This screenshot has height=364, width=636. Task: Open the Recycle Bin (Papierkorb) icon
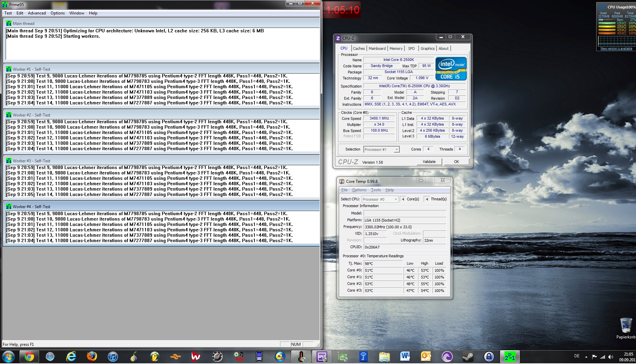pos(626,327)
